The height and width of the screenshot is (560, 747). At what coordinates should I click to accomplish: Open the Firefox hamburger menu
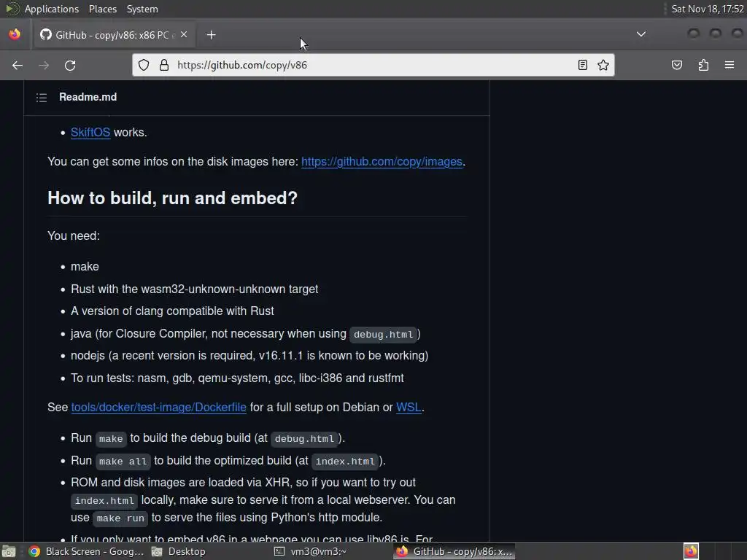[729, 65]
